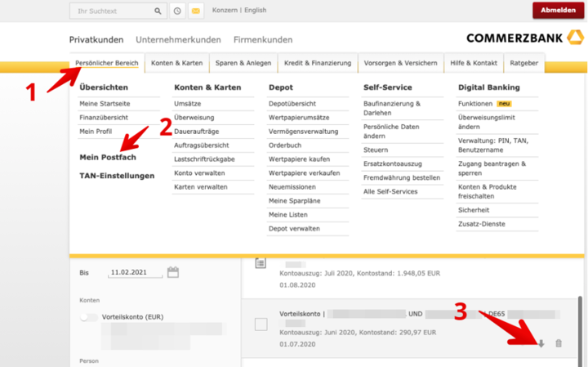
Task: Open TAN-Einstellungen
Action: pos(117,176)
